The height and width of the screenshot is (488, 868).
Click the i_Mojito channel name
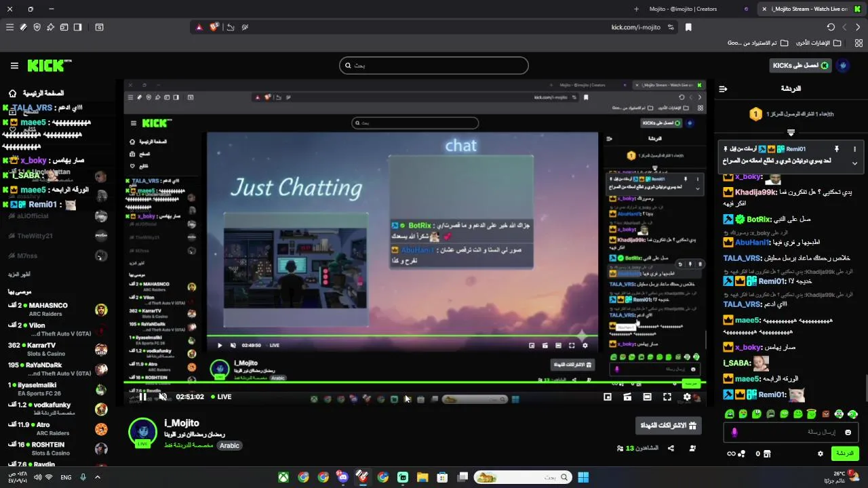181,423
